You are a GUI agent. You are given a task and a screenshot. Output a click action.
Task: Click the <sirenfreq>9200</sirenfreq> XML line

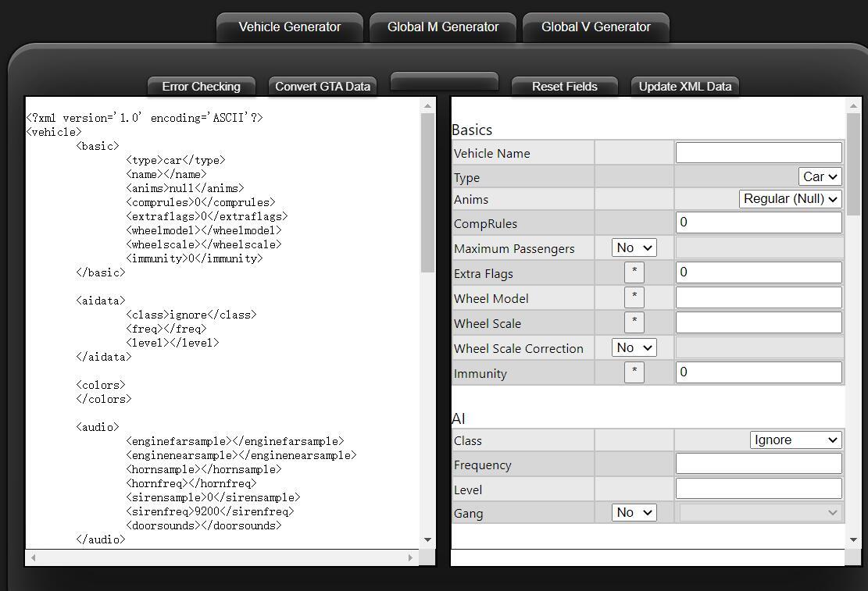pos(210,511)
